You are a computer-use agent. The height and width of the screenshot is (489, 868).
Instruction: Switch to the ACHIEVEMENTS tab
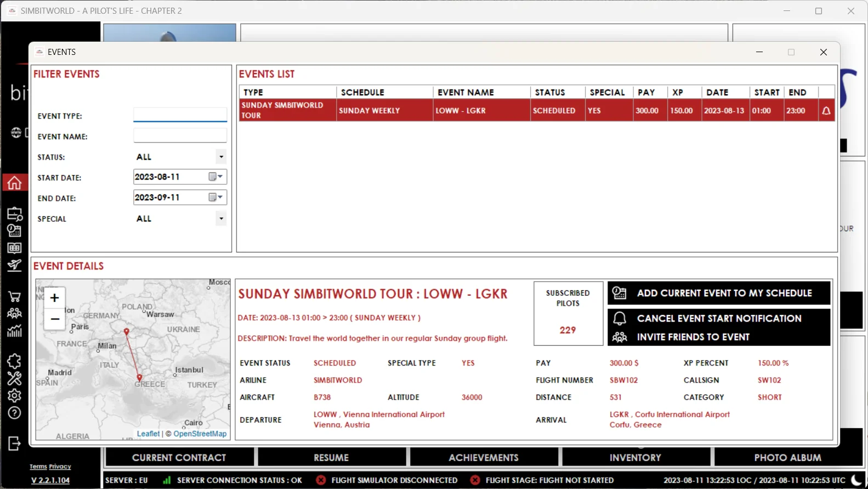point(484,457)
